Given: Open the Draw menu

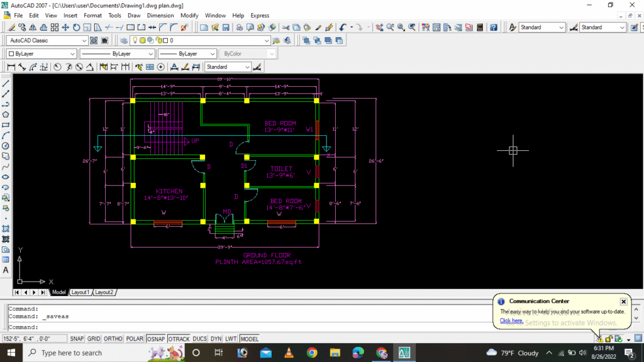Looking at the screenshot, I should coord(134,16).
